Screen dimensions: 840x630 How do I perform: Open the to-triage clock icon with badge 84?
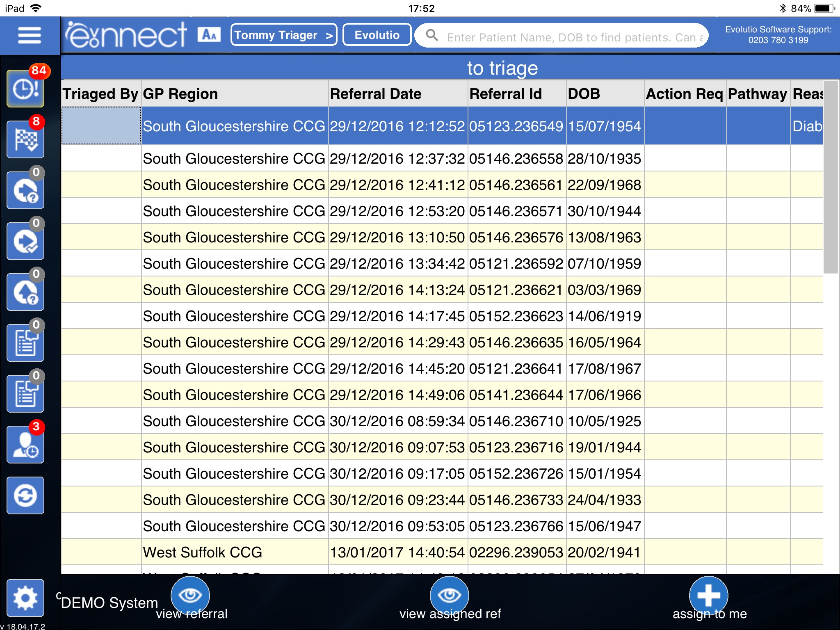[25, 89]
